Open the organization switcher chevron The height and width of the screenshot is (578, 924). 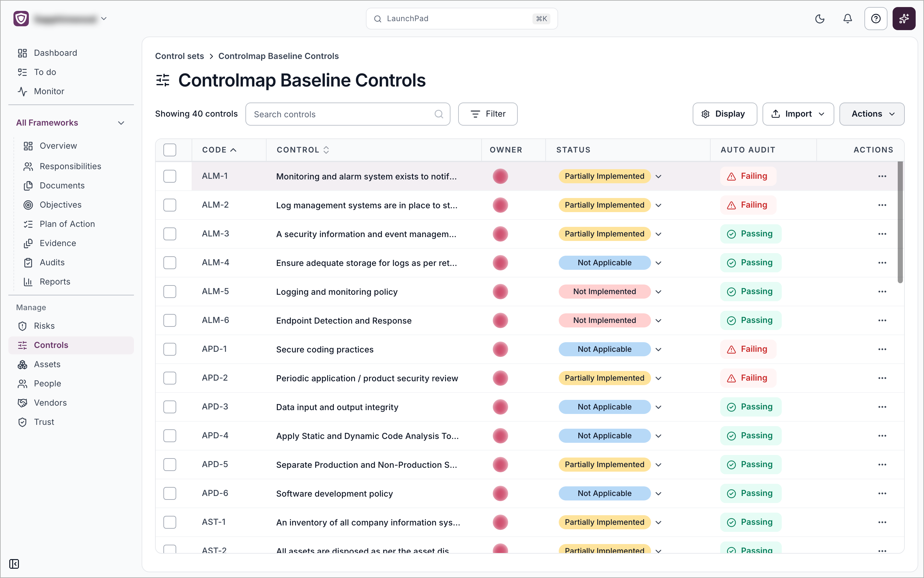(103, 18)
